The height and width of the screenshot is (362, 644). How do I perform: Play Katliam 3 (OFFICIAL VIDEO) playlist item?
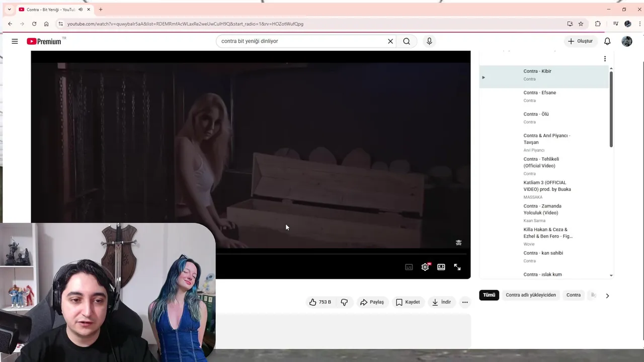coord(544,190)
